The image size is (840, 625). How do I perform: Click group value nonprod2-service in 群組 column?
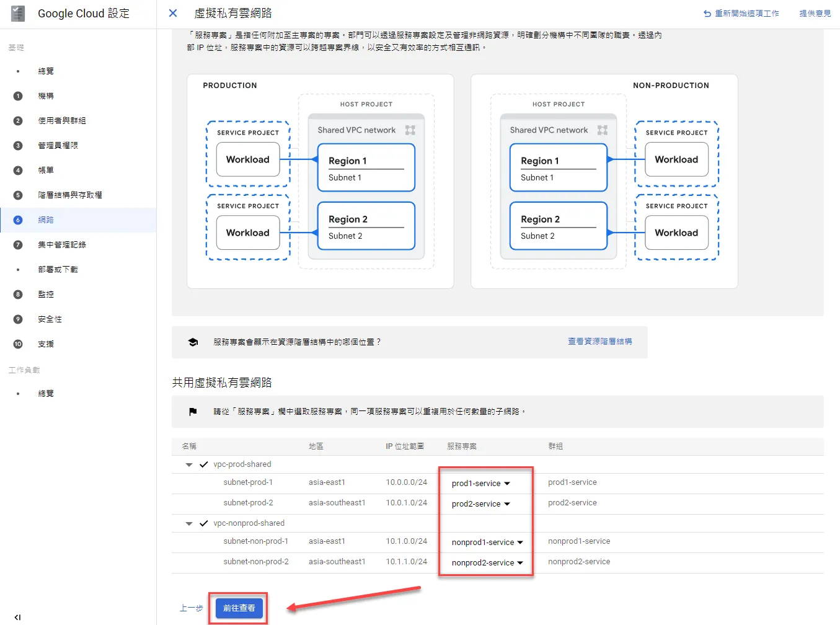579,562
